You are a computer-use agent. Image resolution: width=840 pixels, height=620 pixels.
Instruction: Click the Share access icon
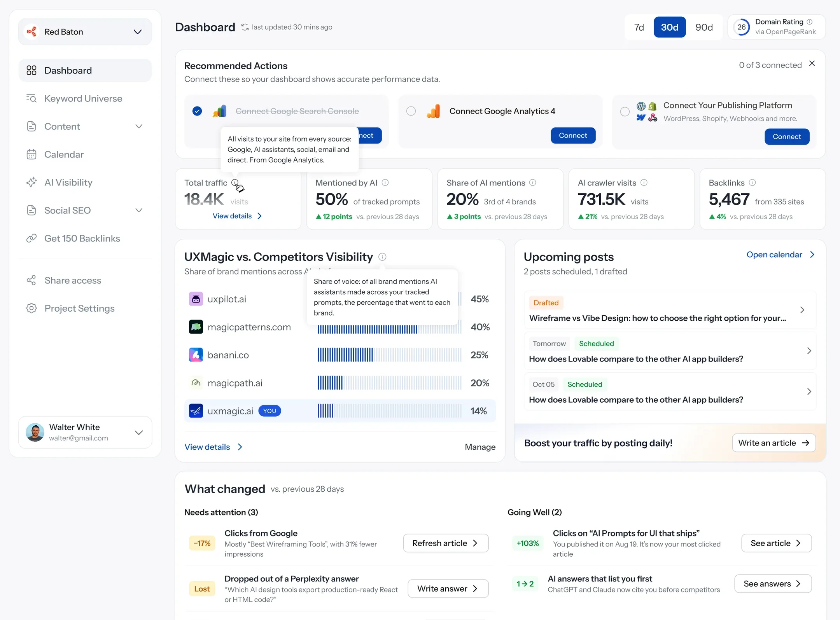point(31,280)
